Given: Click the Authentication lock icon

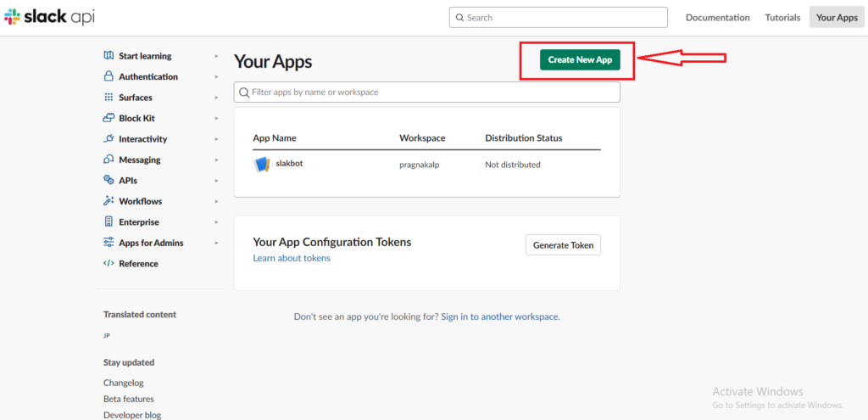Looking at the screenshot, I should pos(108,76).
